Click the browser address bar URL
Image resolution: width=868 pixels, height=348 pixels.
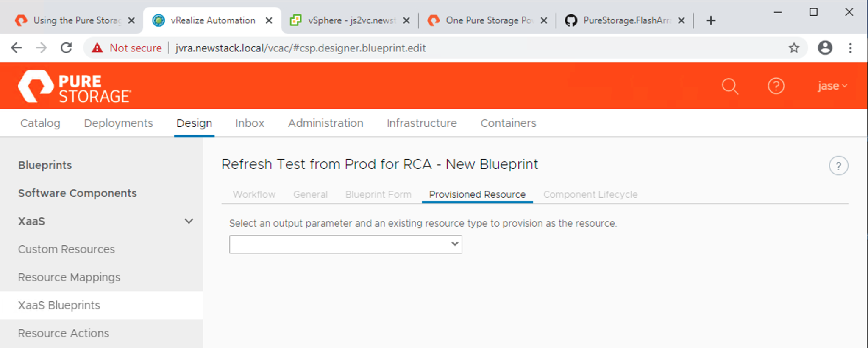click(x=300, y=48)
